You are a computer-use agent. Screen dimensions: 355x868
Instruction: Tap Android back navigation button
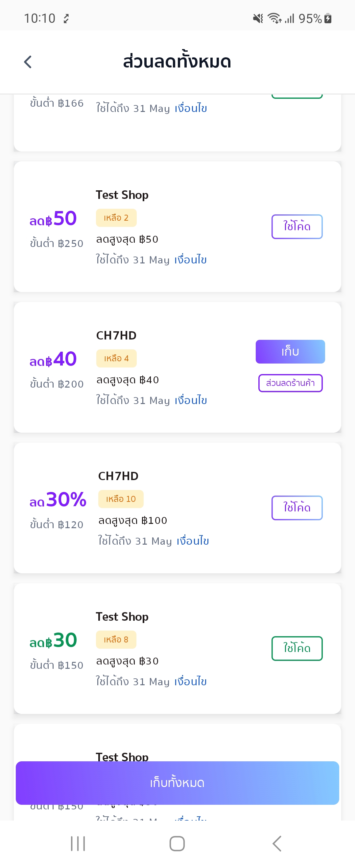point(276,843)
